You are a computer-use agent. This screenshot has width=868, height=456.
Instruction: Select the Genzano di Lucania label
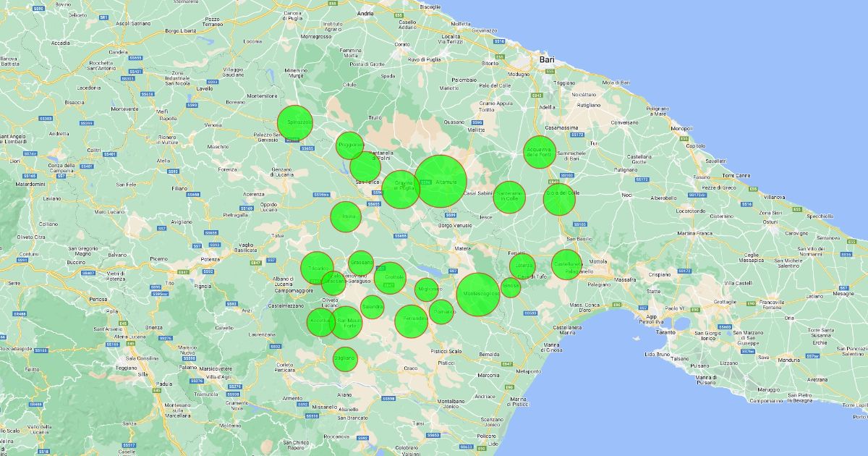click(x=282, y=172)
